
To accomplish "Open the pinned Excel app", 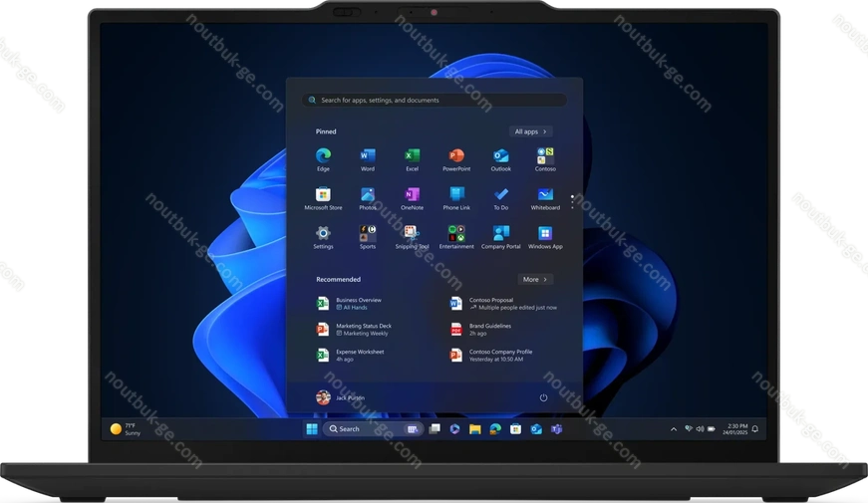I will point(412,156).
